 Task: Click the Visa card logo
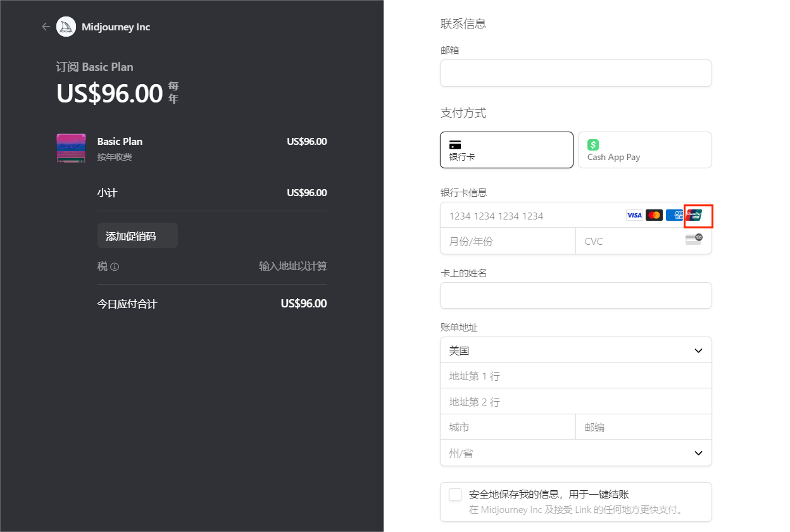pos(634,215)
